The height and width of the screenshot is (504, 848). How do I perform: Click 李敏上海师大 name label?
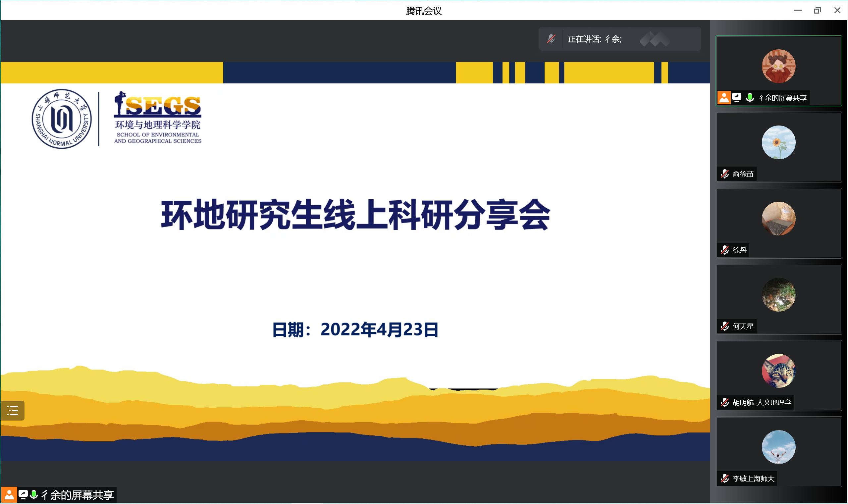pos(753,479)
